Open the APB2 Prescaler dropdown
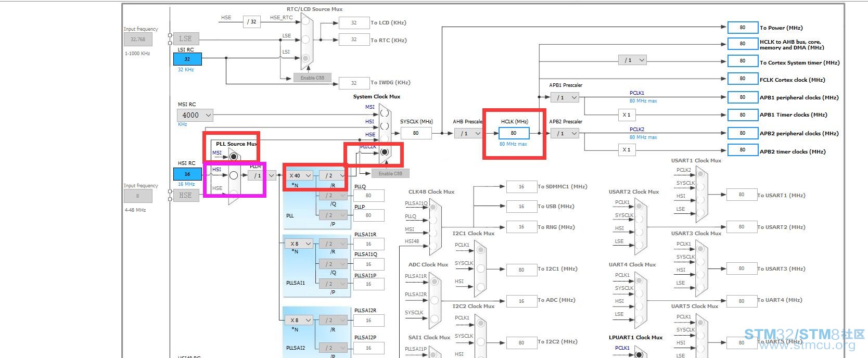 pos(565,133)
